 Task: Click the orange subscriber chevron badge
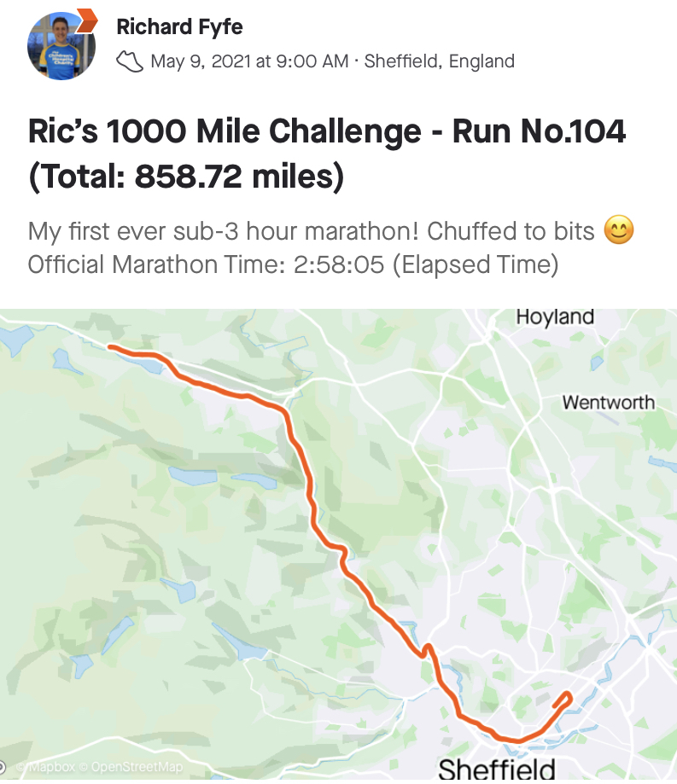pos(86,21)
